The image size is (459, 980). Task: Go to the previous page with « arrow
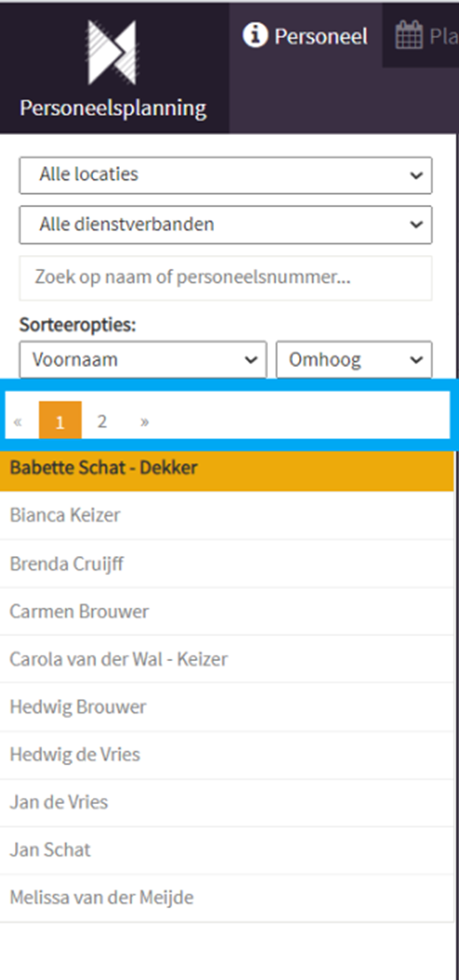click(18, 422)
